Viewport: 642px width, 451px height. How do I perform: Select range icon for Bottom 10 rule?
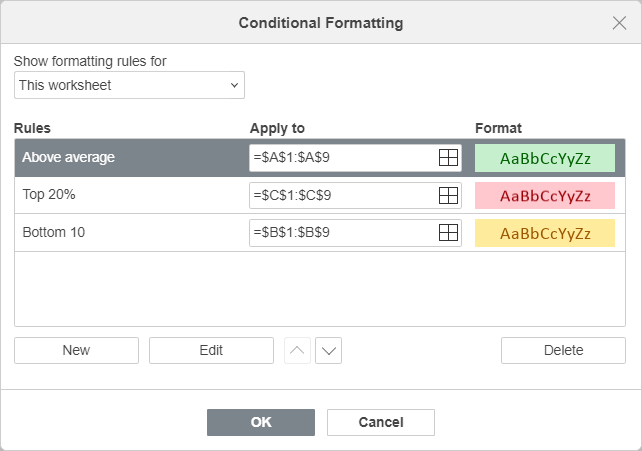coord(448,233)
